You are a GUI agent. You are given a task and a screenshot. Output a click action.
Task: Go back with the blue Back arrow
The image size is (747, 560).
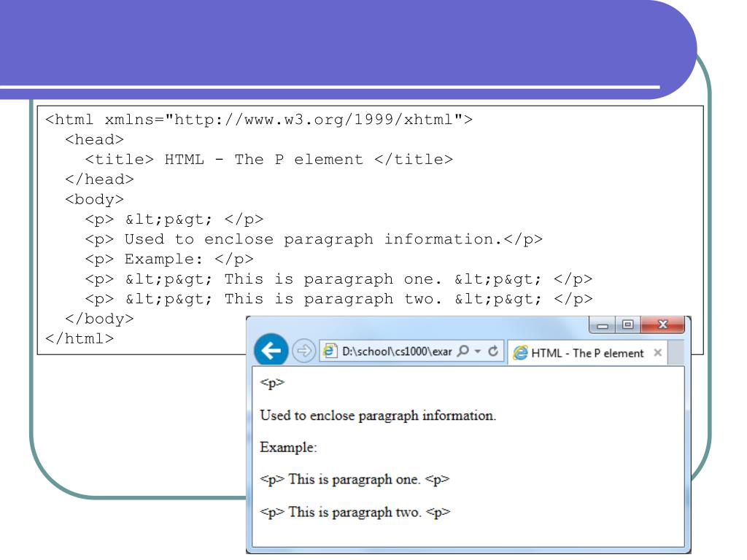[271, 351]
